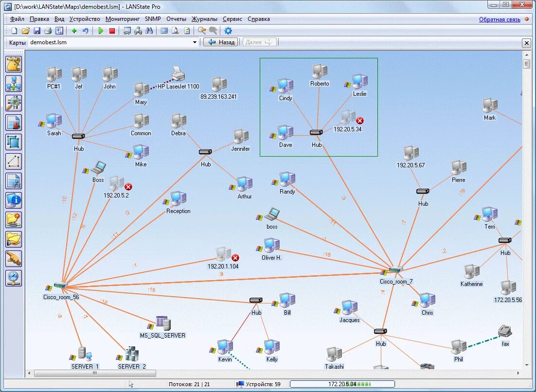The height and width of the screenshot is (392, 536).
Task: Select the Cisco_room_7 switch device
Action: (396, 270)
